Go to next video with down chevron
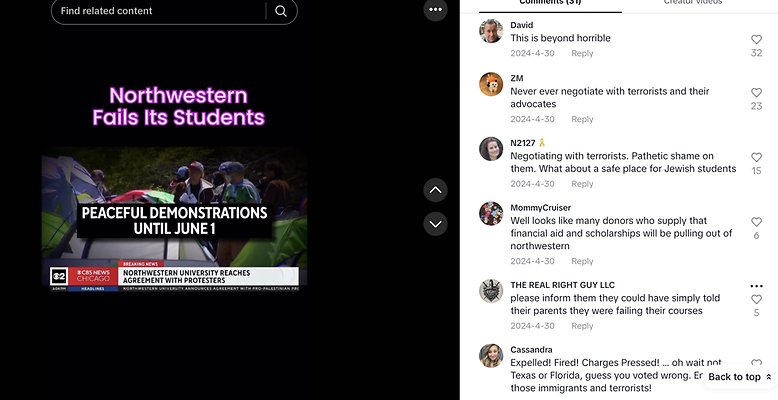 435,223
